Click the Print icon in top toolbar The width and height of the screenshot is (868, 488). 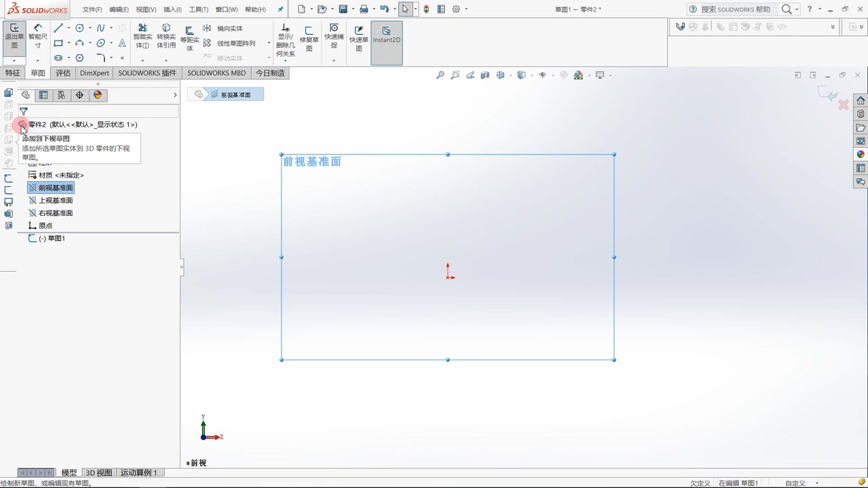point(364,9)
